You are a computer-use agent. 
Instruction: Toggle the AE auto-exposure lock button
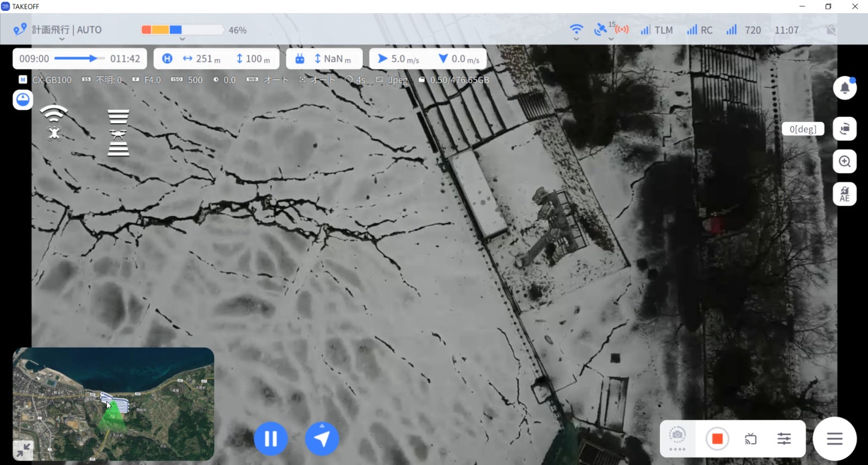pyautogui.click(x=845, y=194)
